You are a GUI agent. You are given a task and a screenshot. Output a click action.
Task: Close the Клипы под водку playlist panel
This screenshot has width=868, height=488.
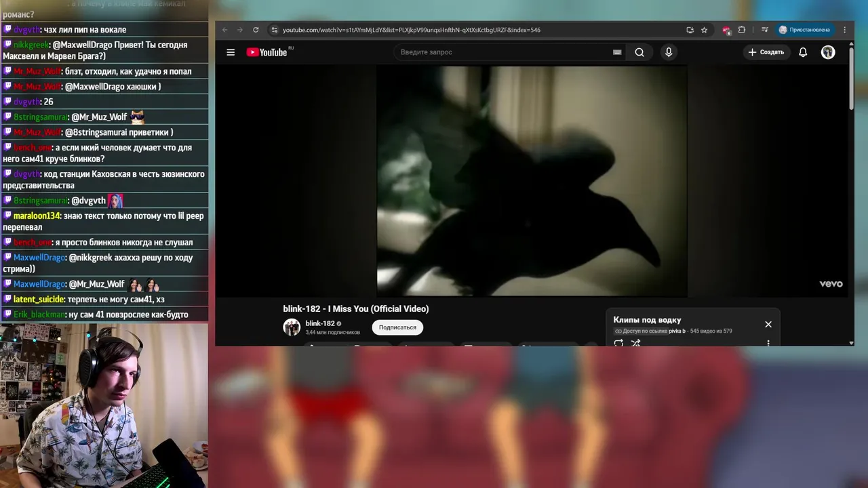point(768,324)
